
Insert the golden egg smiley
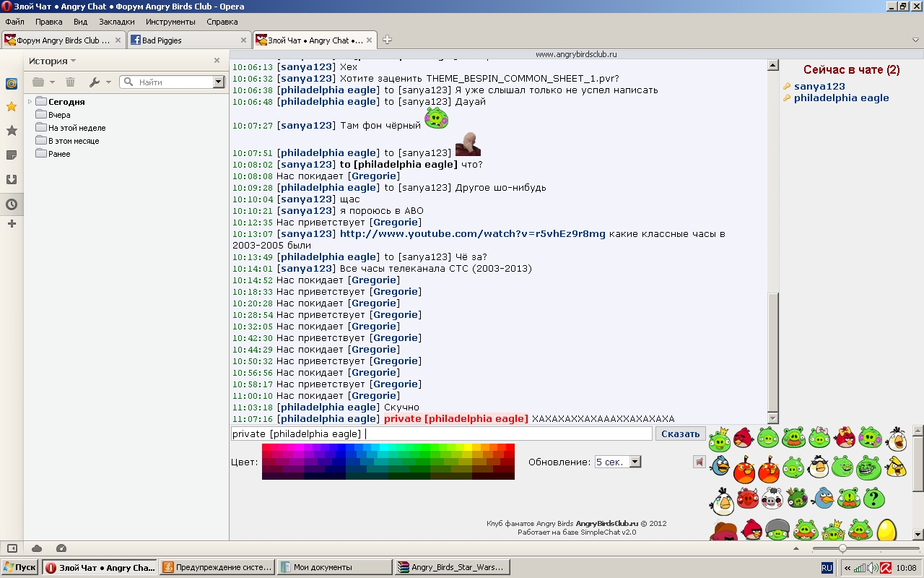pos(886,531)
